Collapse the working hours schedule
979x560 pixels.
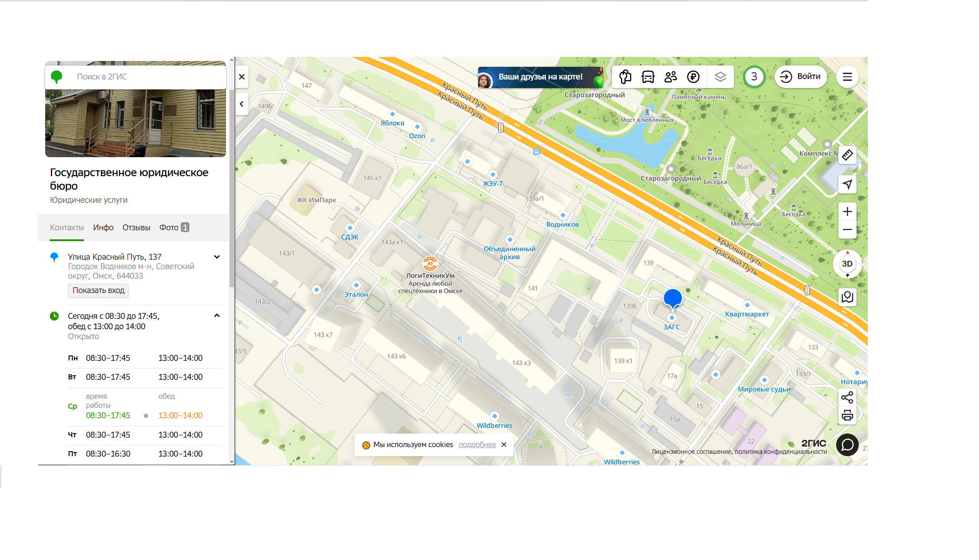(217, 316)
